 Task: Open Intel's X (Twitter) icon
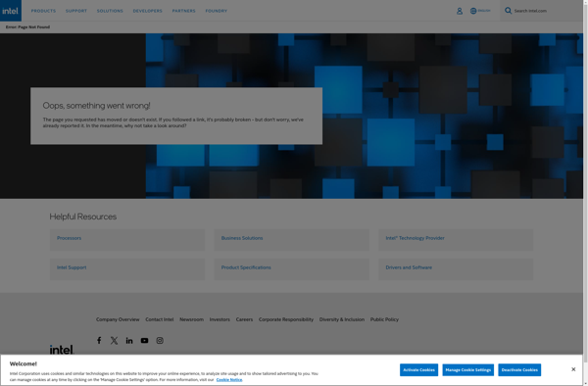point(114,340)
